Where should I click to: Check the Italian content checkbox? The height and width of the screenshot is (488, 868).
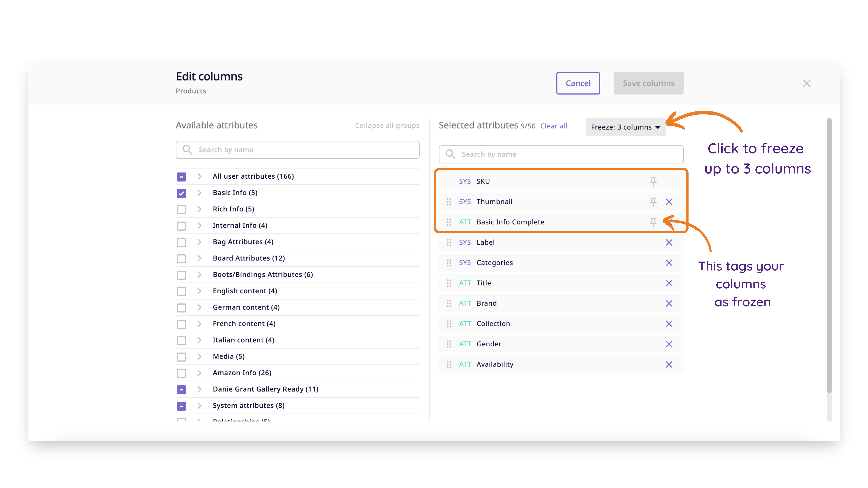click(x=181, y=341)
